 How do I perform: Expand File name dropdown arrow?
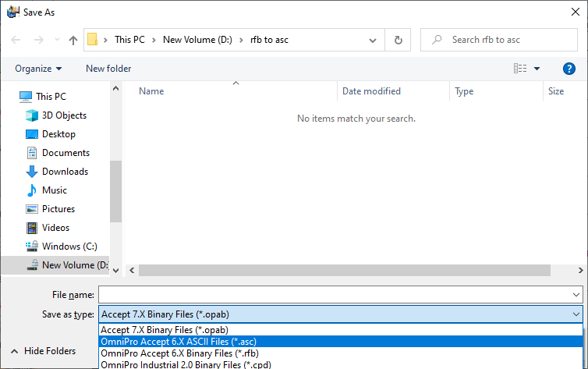point(576,295)
